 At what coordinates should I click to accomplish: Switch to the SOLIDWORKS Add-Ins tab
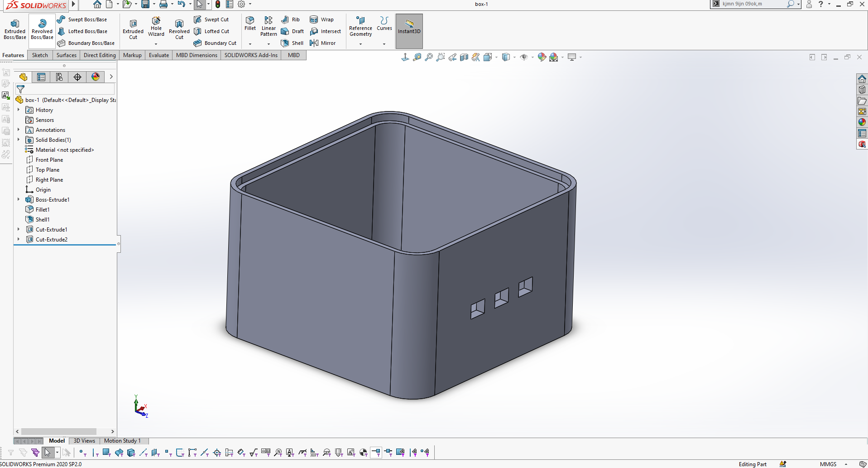[251, 55]
